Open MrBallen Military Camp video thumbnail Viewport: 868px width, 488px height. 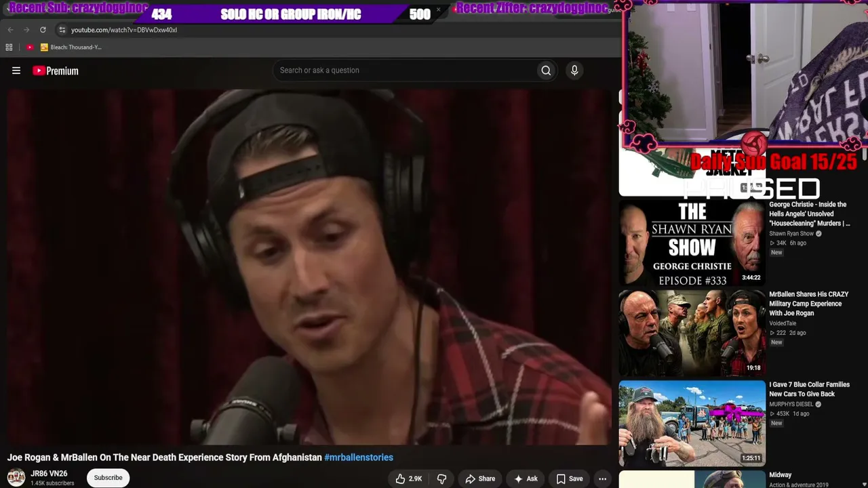pos(692,333)
